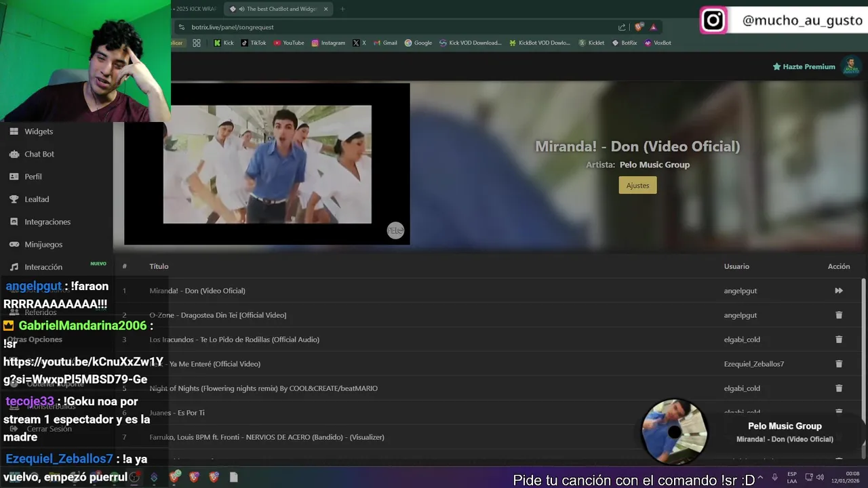Open the Interacción music section
The height and width of the screenshot is (488, 868).
43,267
